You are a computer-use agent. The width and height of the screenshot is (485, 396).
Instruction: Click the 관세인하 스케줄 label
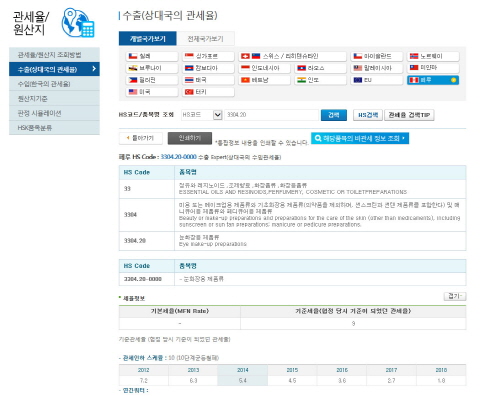(143, 358)
